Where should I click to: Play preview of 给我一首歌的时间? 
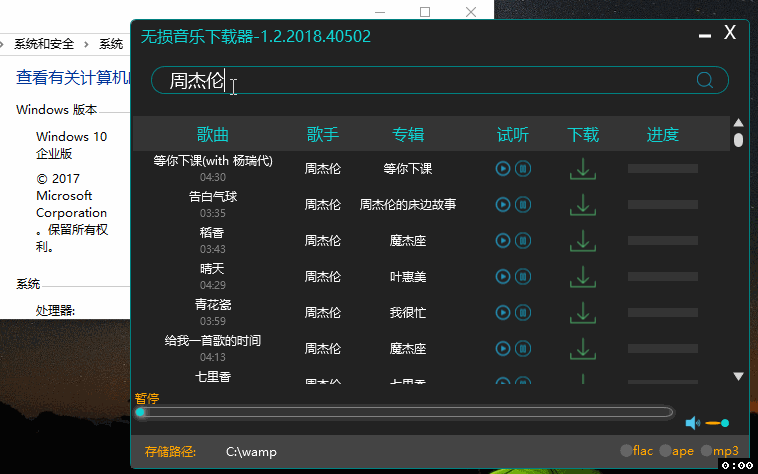(503, 349)
